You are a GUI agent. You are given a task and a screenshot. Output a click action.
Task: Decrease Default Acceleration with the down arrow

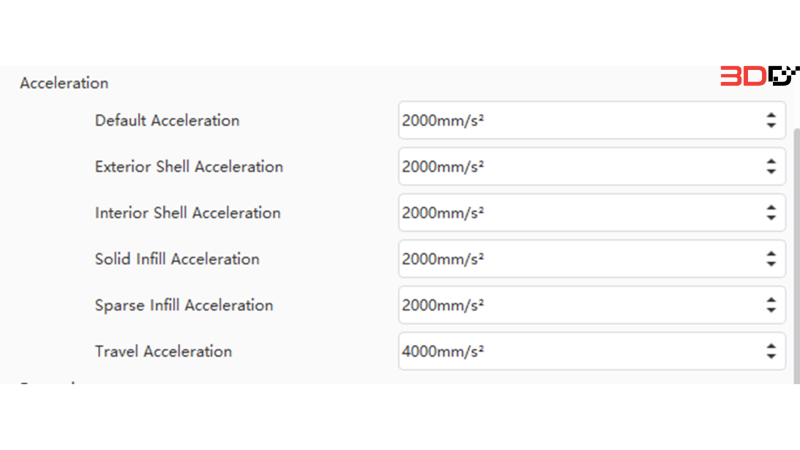click(x=771, y=125)
